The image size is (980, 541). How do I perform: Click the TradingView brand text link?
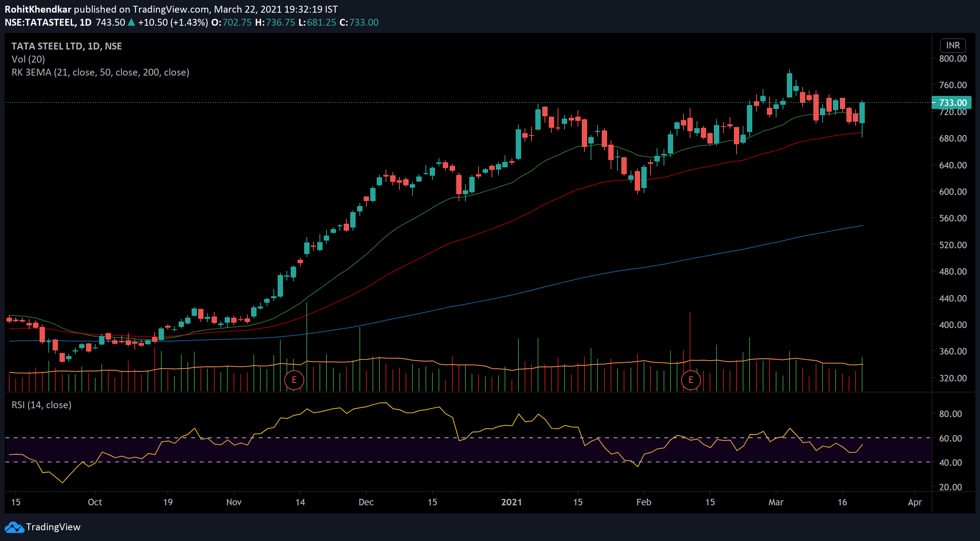53,527
